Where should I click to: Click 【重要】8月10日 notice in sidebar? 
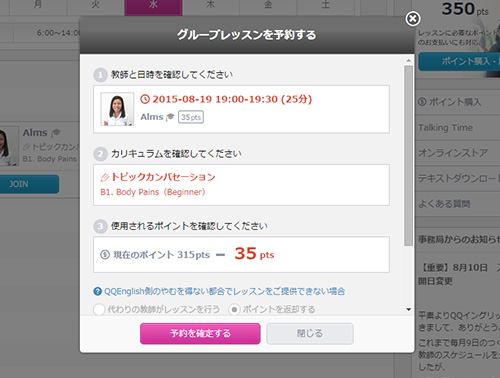click(x=459, y=274)
